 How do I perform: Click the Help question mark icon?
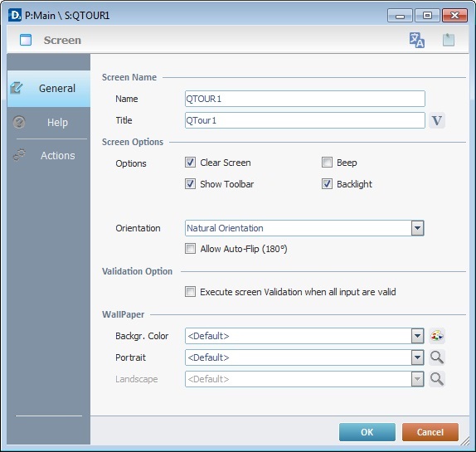coord(19,123)
